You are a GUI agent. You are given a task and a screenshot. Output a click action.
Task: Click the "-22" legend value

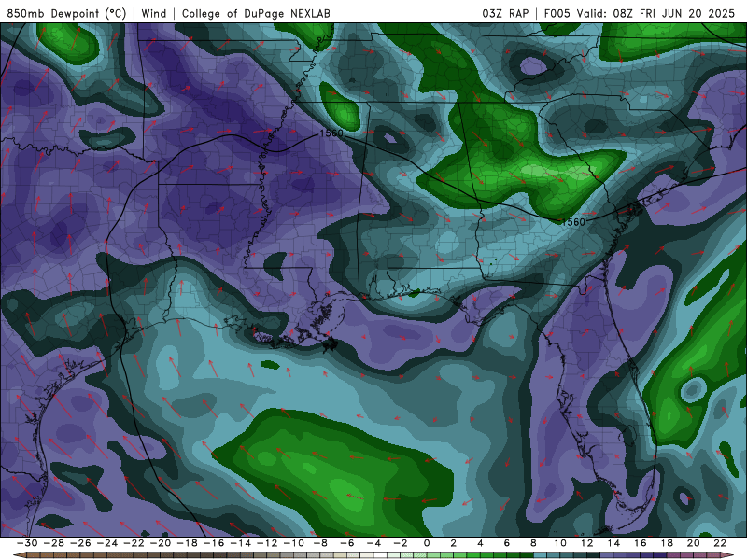134,543
